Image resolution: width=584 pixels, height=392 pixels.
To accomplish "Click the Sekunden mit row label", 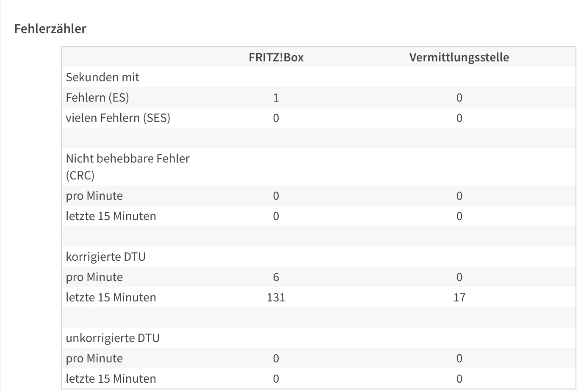I will [x=102, y=77].
